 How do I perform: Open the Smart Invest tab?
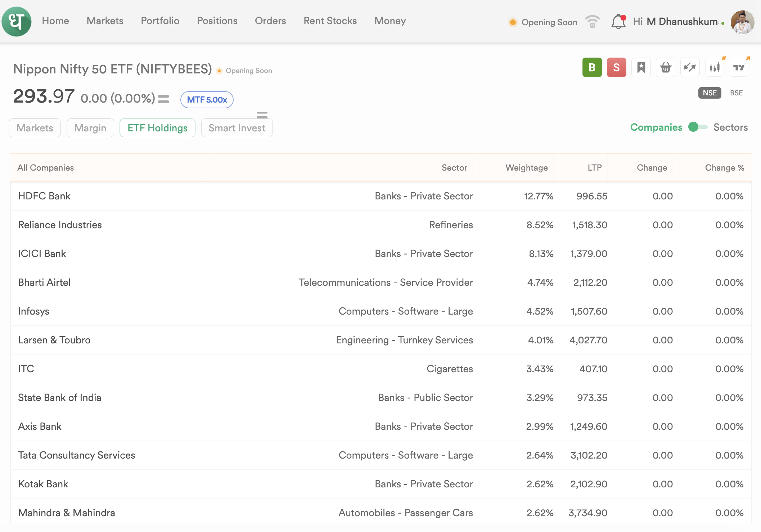click(237, 128)
